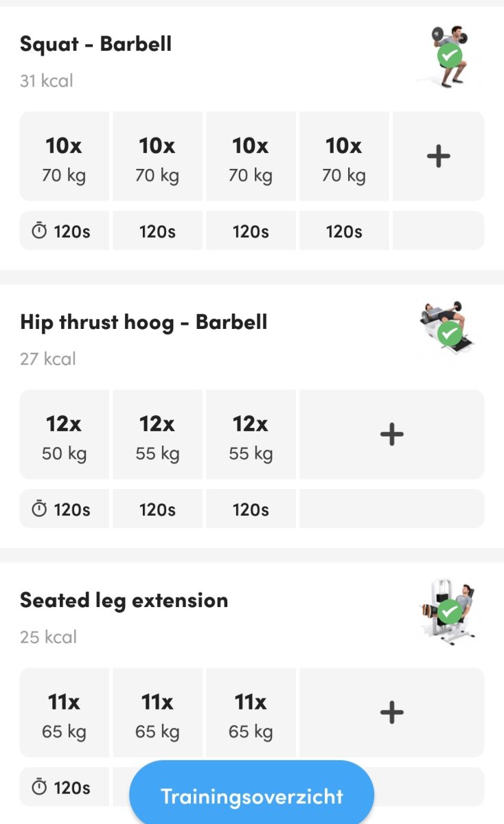Edit Hip thrust third set 12x 55 kg

[251, 435]
